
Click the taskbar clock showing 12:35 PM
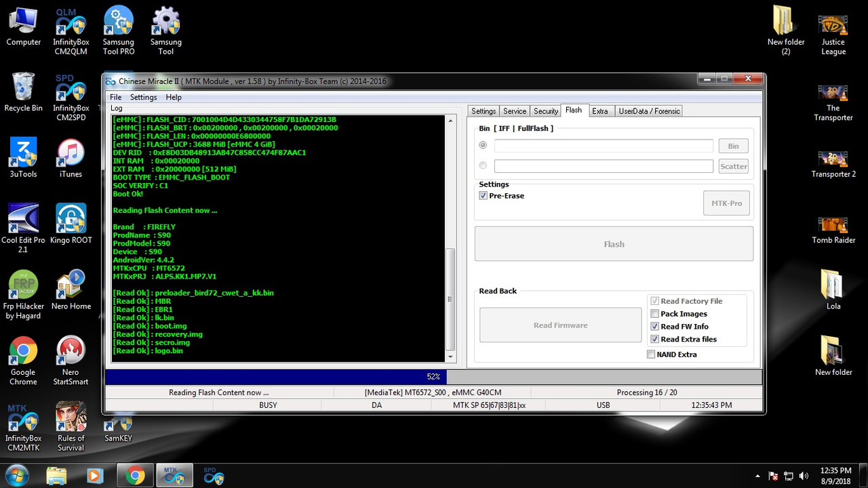tap(835, 476)
